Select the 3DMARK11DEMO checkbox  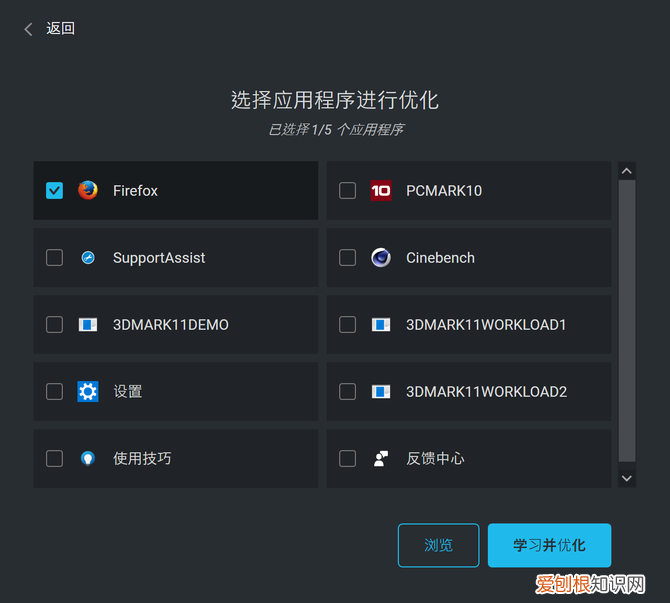[54, 325]
